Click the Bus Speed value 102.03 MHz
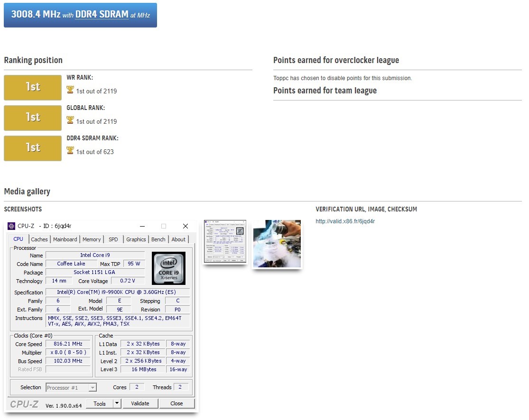 68,361
